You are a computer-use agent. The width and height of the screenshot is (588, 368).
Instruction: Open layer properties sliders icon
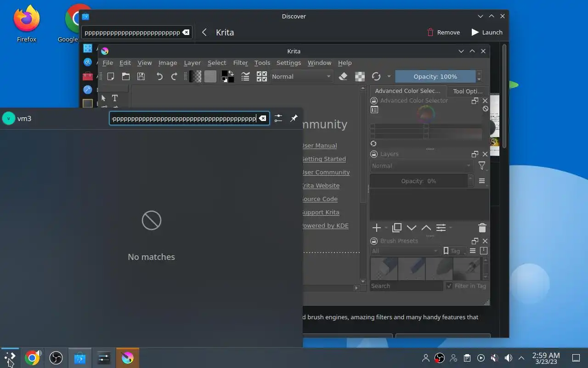click(x=441, y=228)
